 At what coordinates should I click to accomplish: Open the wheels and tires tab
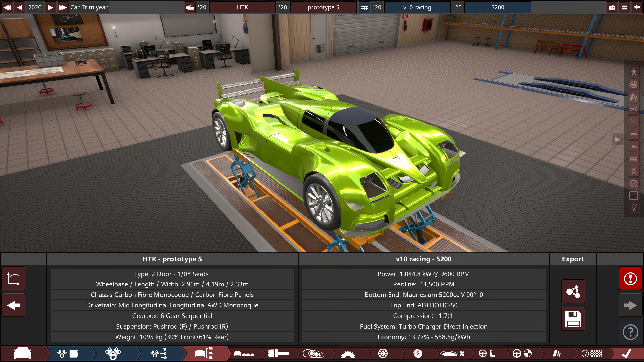[x=383, y=354]
